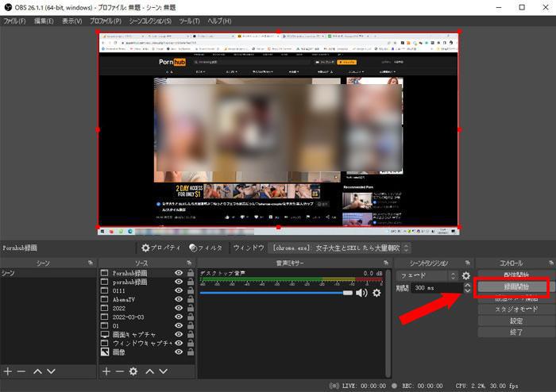Move the scene down with the down arrow
Viewport: 556px width, 392px height.
pos(51,371)
